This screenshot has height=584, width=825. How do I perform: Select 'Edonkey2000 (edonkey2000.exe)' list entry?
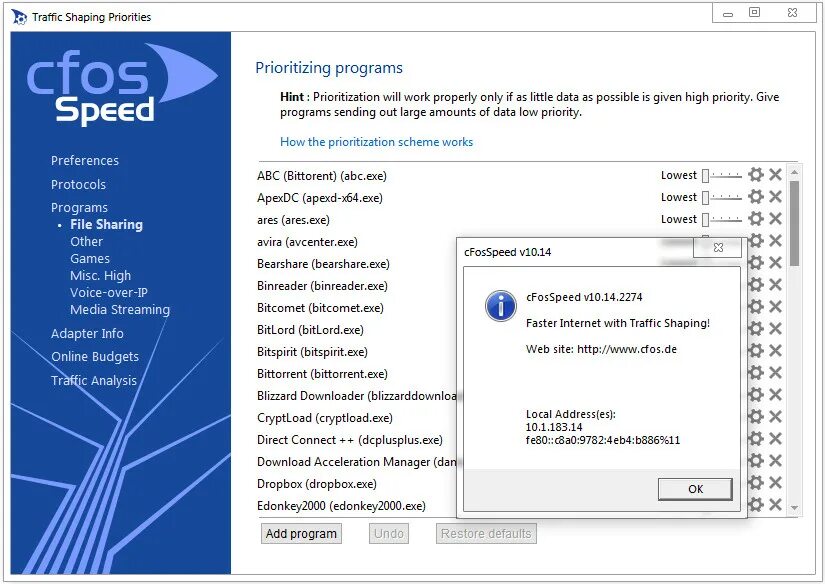pos(341,506)
